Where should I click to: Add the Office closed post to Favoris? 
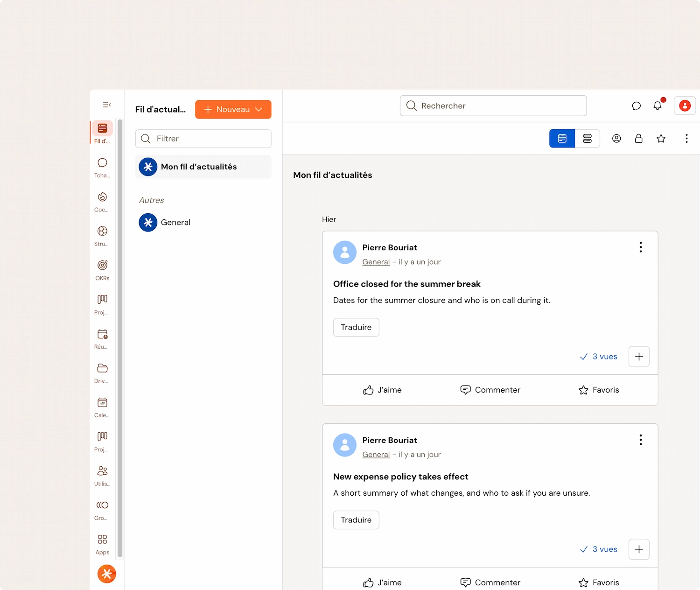(x=599, y=390)
